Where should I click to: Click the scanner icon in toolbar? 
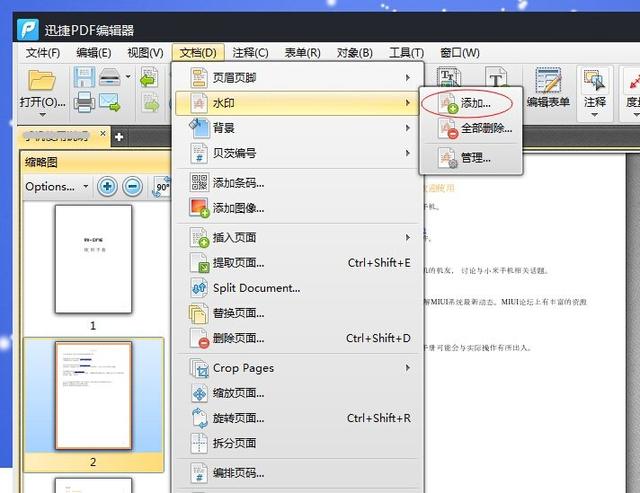[x=110, y=77]
